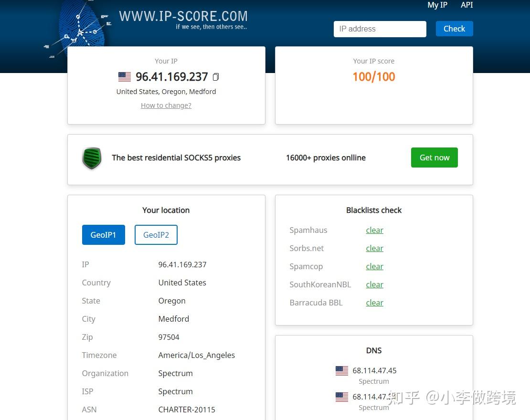Screen dimensions: 530x420
Task: Open the API menu item
Action: [x=466, y=5]
